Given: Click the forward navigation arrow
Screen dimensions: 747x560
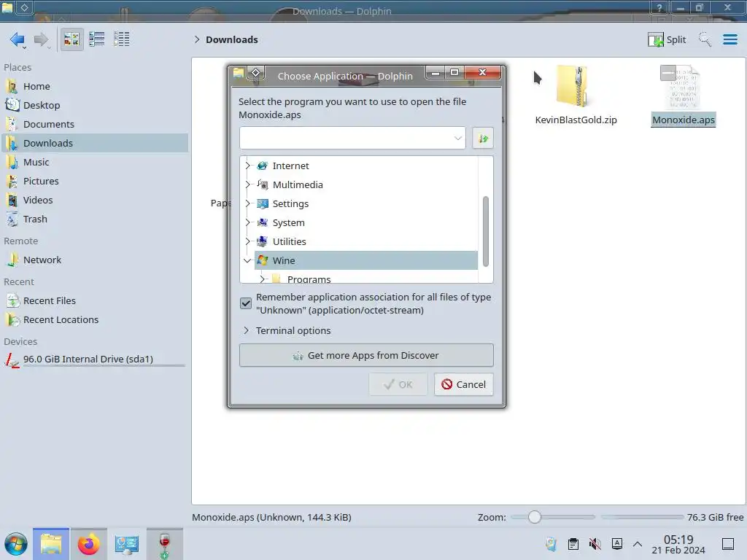Looking at the screenshot, I should (42, 39).
